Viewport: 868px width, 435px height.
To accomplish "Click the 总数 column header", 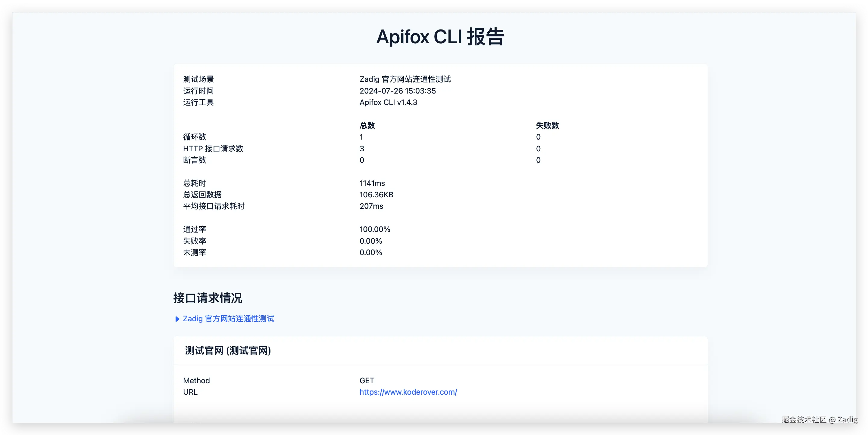I will tap(367, 125).
